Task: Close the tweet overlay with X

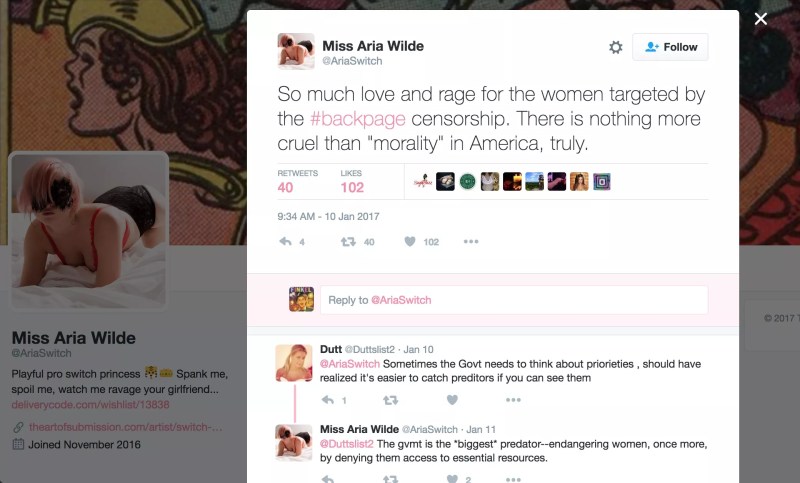Action: pyautogui.click(x=761, y=19)
